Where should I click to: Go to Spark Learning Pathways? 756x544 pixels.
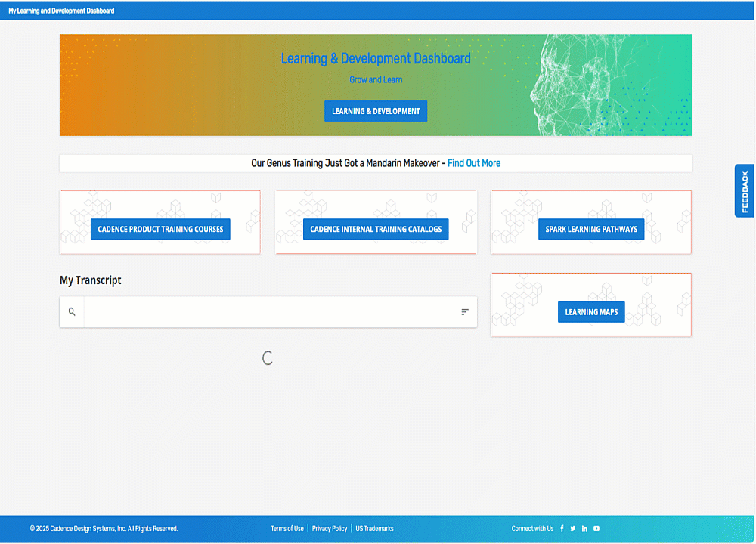[x=591, y=229]
